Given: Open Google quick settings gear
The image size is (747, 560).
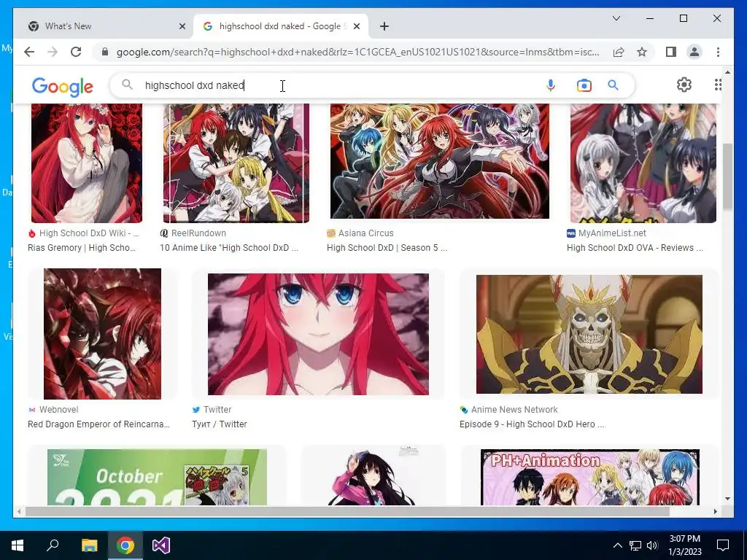Looking at the screenshot, I should 684,85.
